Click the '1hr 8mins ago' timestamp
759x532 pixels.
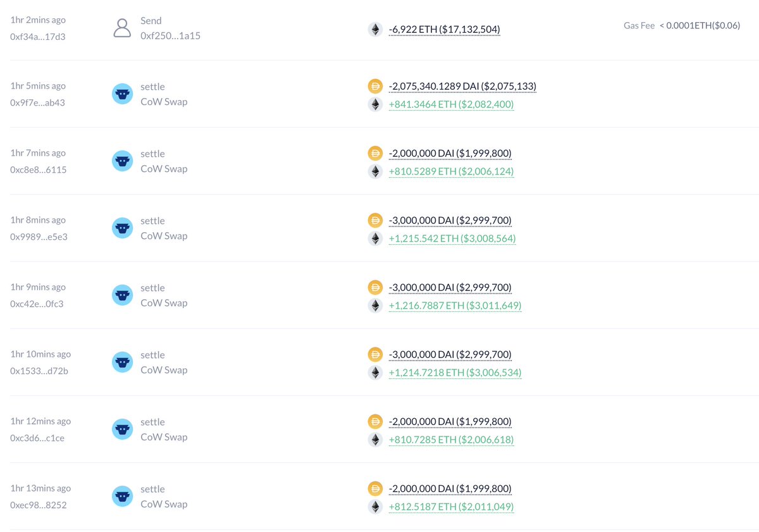click(38, 220)
